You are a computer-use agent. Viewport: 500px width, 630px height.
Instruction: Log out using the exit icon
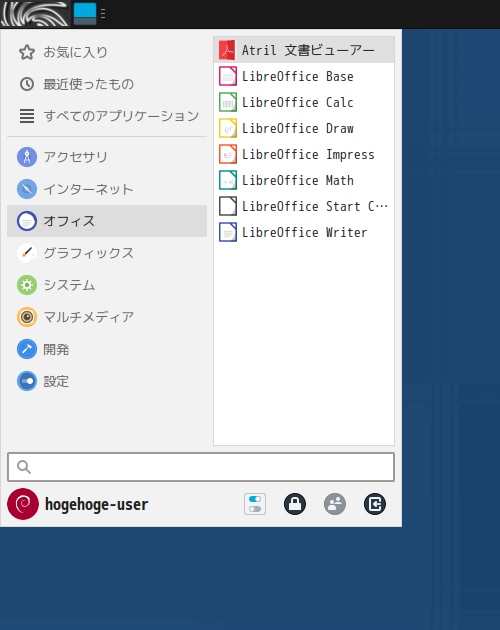[x=375, y=504]
